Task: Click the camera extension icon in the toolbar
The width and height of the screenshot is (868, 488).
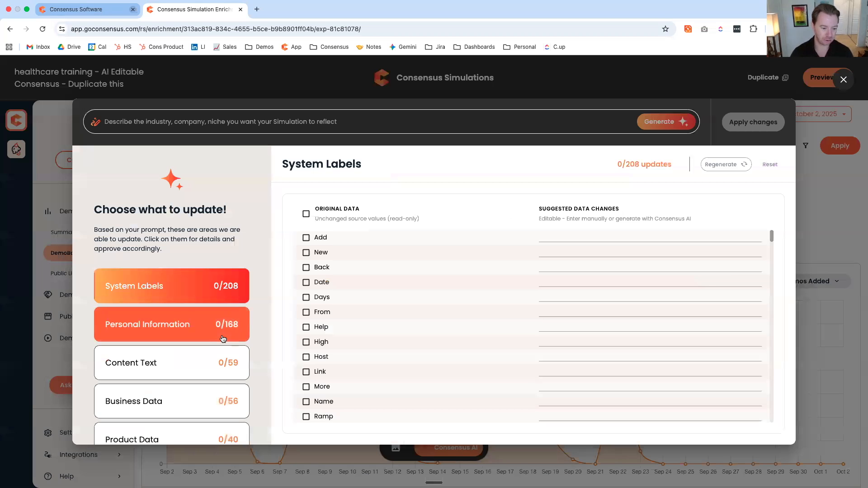Action: (x=704, y=29)
